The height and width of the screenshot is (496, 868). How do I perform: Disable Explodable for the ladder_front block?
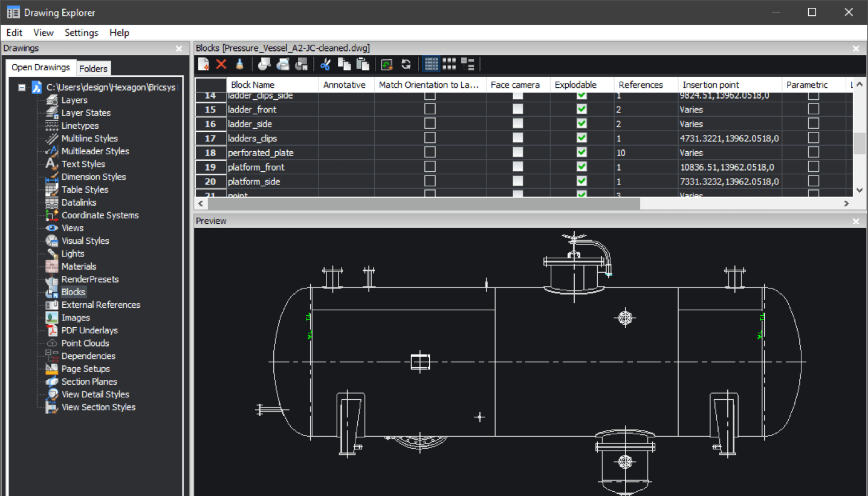coord(581,109)
